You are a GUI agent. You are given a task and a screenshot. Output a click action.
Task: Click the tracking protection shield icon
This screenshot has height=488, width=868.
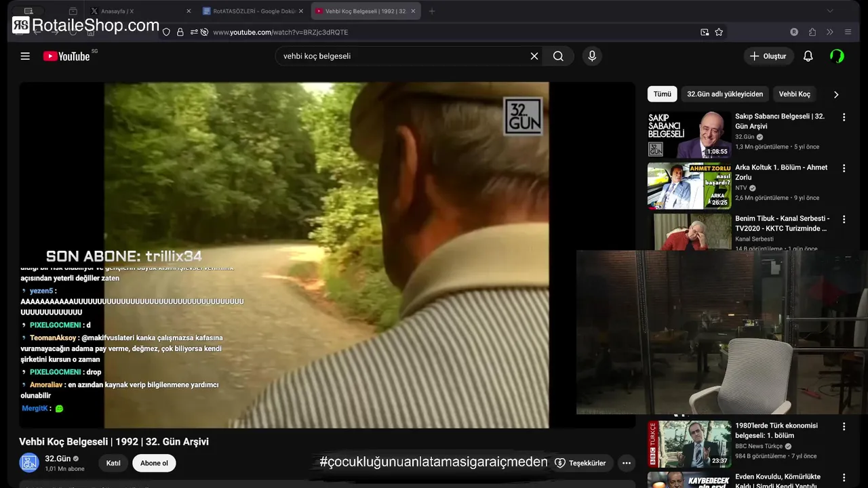coord(166,32)
